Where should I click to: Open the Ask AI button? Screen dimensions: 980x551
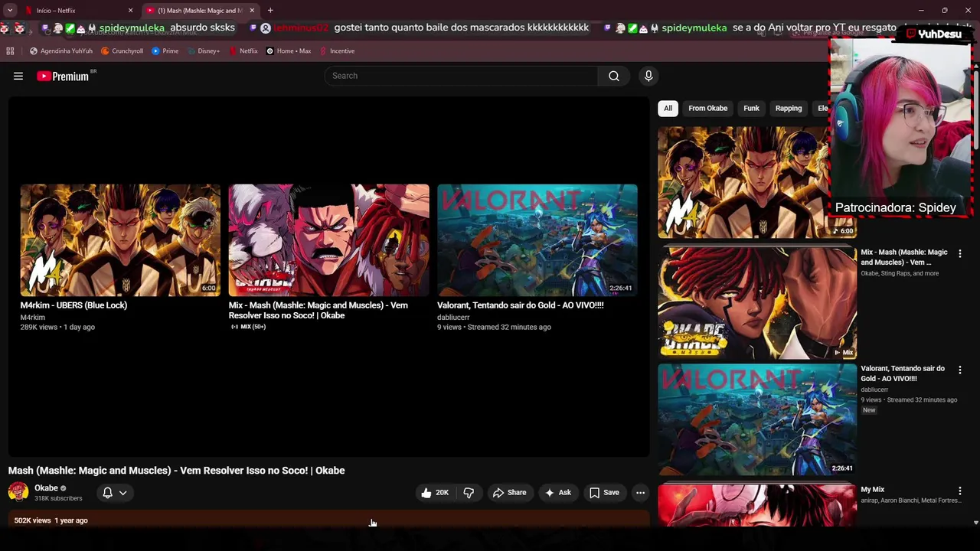click(x=557, y=493)
